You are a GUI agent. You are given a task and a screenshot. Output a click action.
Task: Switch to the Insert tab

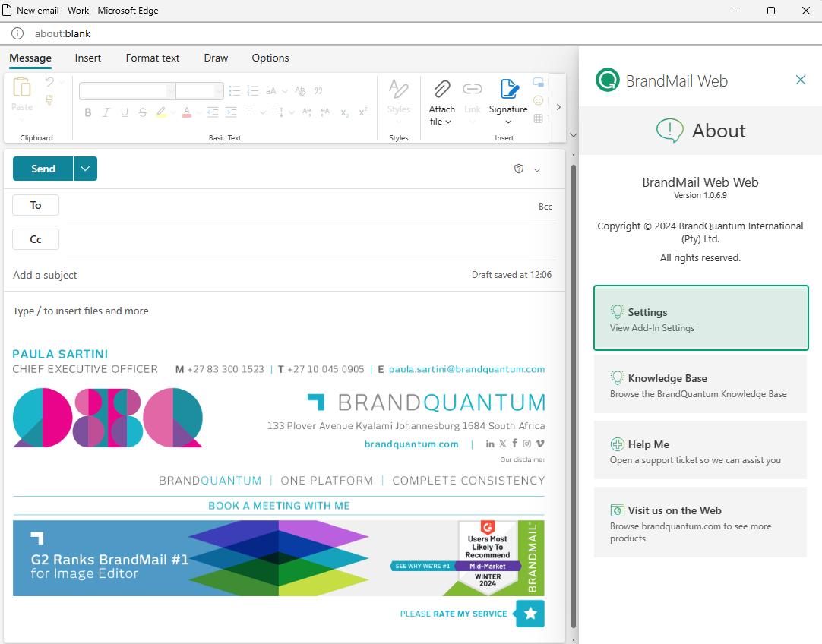88,58
